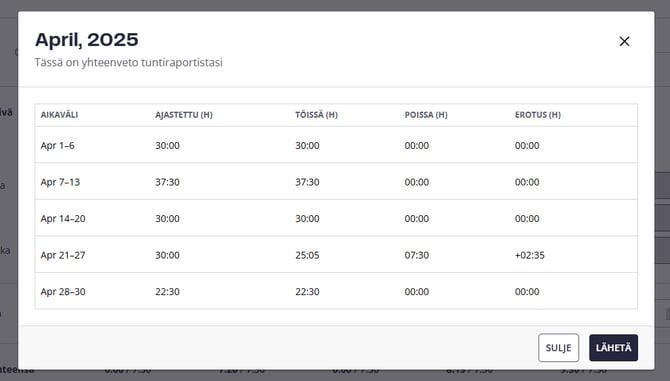Click the 25:05 worked hours value

(x=307, y=255)
